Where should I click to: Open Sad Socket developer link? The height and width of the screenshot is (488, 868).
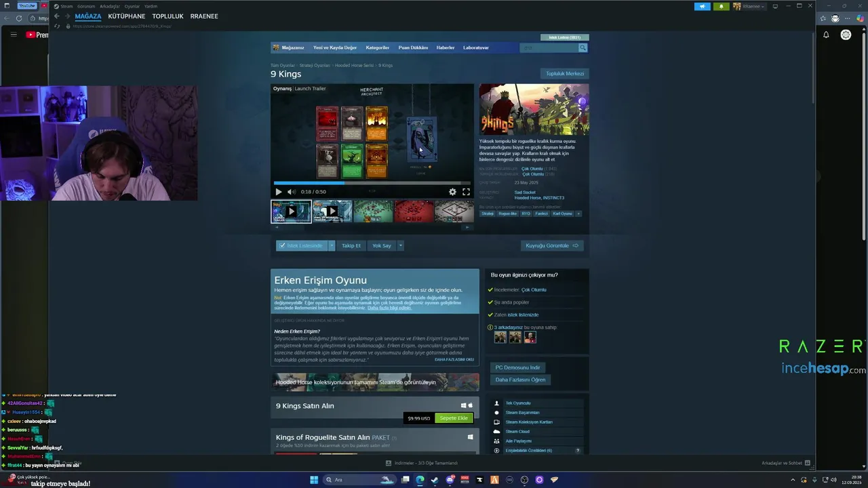pyautogui.click(x=525, y=192)
